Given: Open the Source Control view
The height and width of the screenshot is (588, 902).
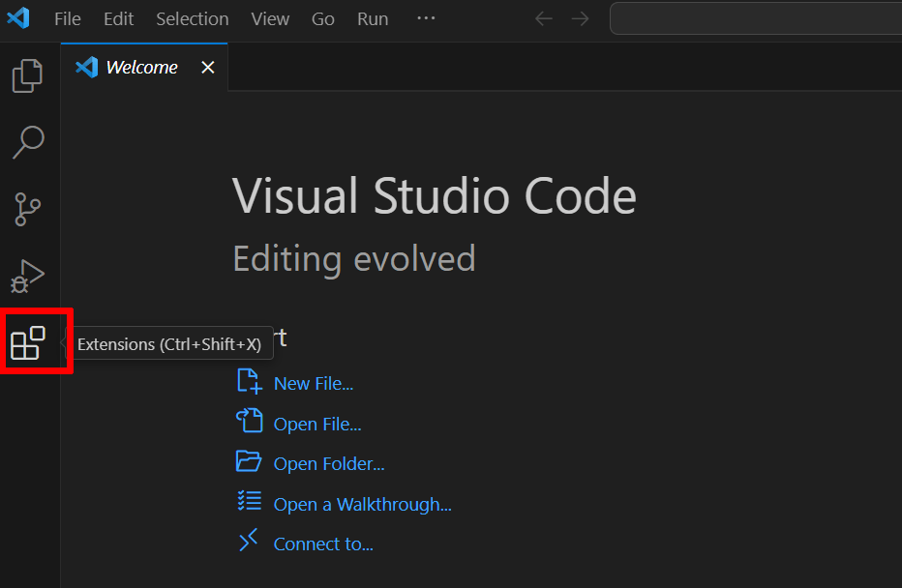Looking at the screenshot, I should coord(27,209).
